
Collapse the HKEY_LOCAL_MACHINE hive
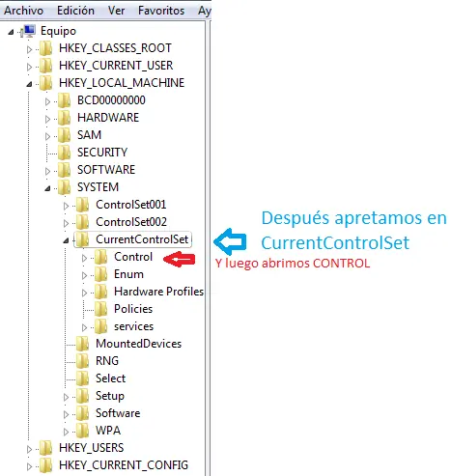tap(29, 84)
